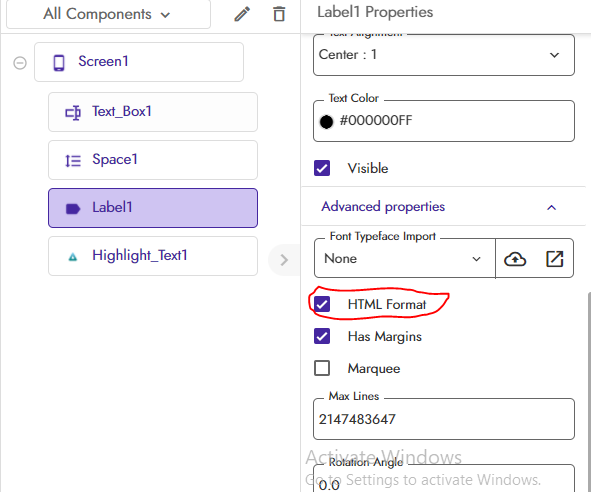Click the trash delete component icon
The width and height of the screenshot is (591, 492).
pos(279,14)
